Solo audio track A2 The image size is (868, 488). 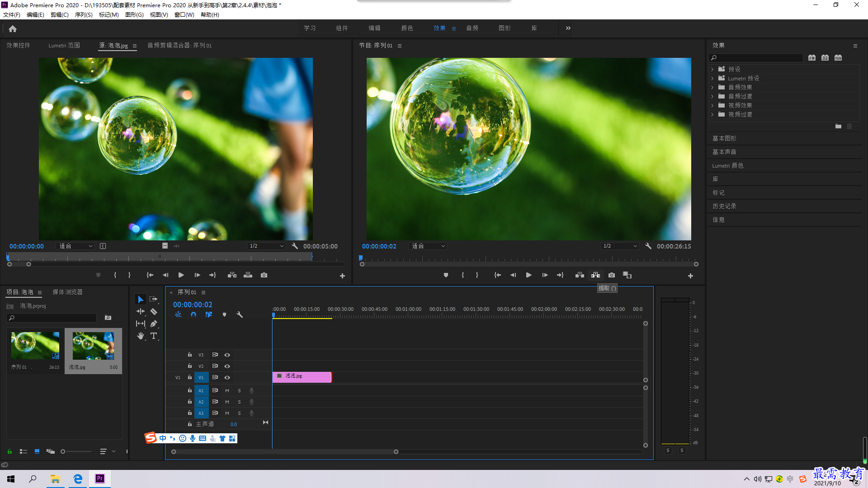[x=239, y=402]
